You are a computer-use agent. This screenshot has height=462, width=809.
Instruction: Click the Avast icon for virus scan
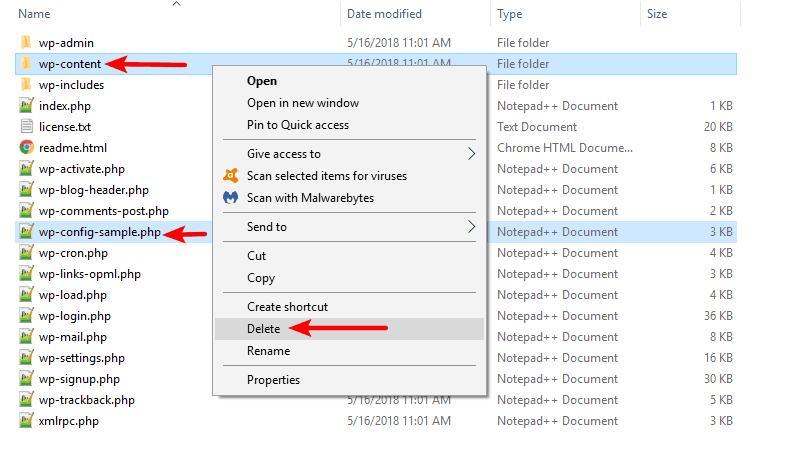pyautogui.click(x=231, y=176)
